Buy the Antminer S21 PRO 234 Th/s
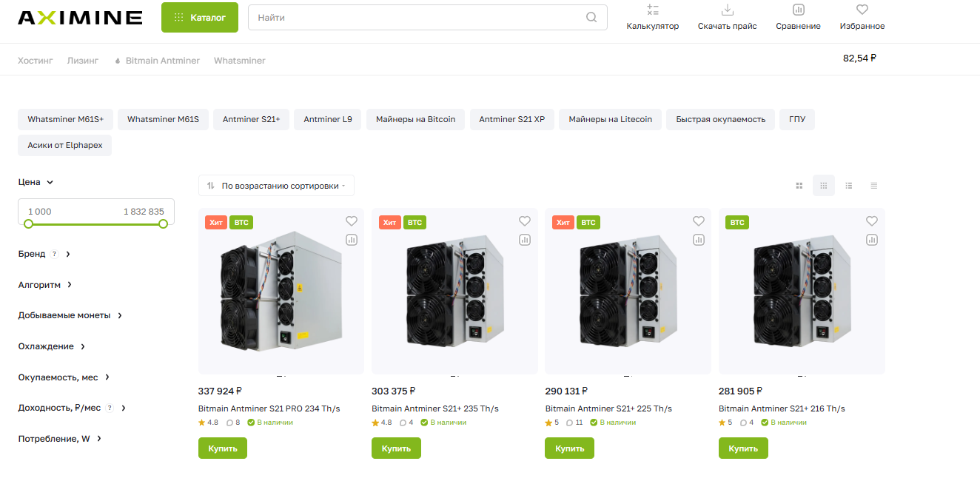 click(x=223, y=448)
